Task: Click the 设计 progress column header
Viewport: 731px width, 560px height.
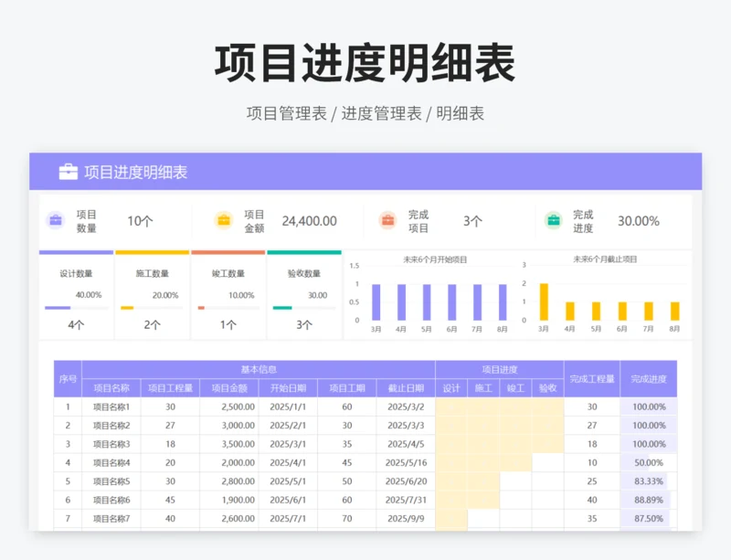Action: (x=451, y=388)
